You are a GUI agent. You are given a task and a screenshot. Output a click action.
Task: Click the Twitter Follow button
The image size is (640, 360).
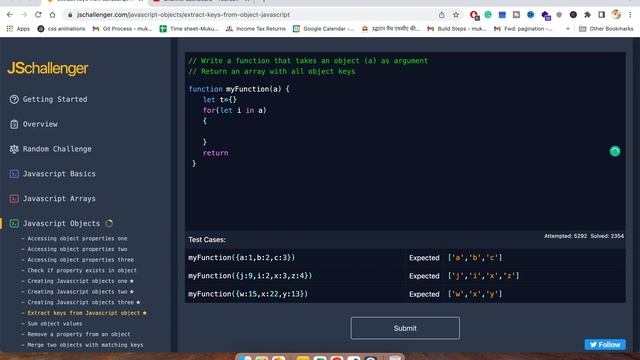(605, 344)
